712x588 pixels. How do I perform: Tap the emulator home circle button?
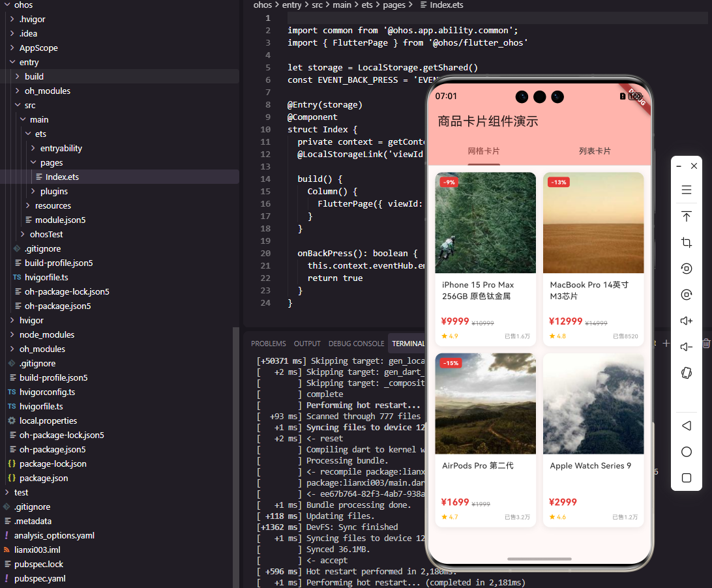click(686, 452)
